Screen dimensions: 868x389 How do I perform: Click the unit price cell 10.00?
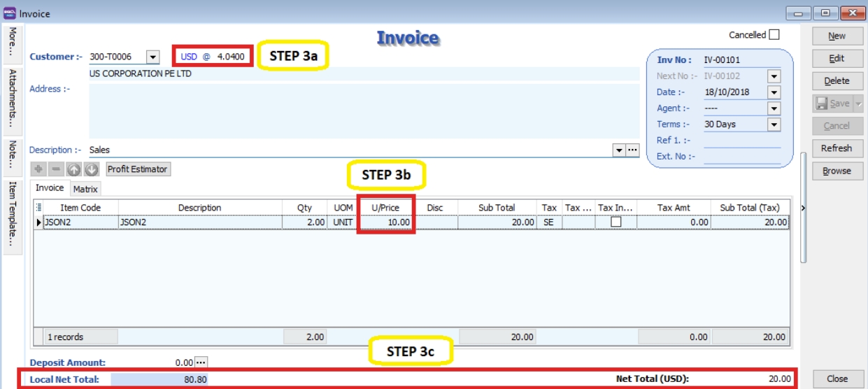pos(385,222)
